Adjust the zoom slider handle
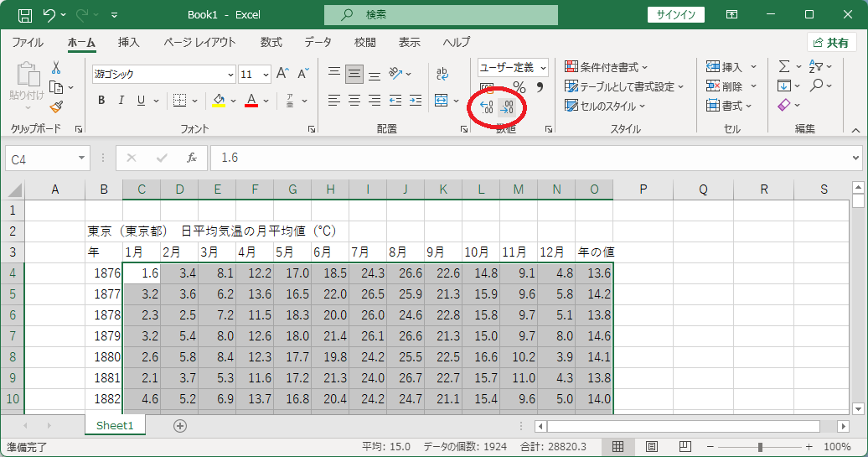Screen dimensions: 868x457 pos(760,446)
